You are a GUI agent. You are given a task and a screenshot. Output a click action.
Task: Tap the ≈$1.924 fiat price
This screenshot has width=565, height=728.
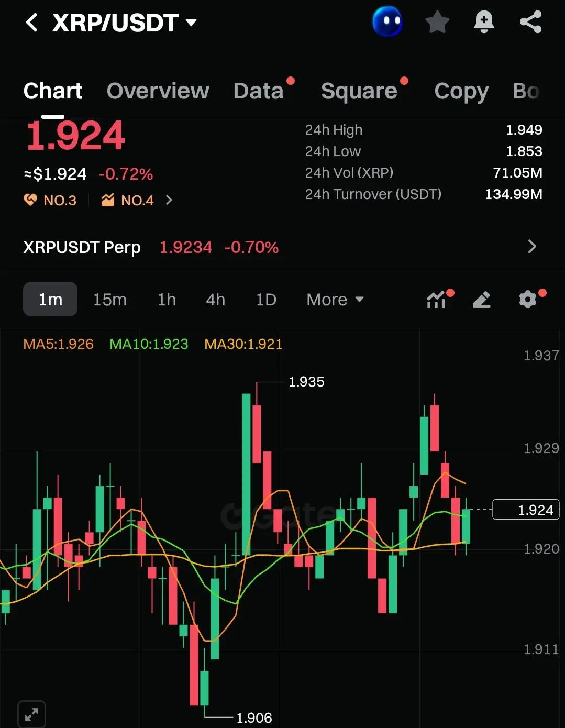pyautogui.click(x=55, y=174)
